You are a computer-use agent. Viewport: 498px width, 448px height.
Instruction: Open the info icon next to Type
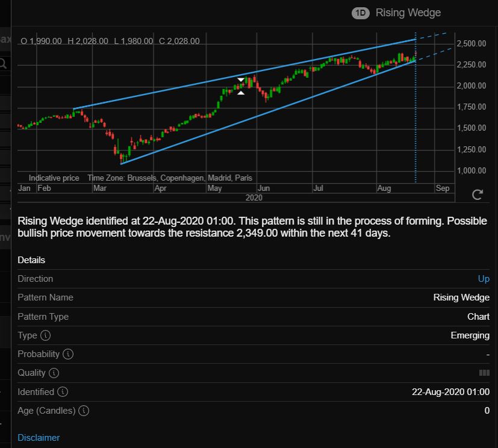(x=45, y=335)
